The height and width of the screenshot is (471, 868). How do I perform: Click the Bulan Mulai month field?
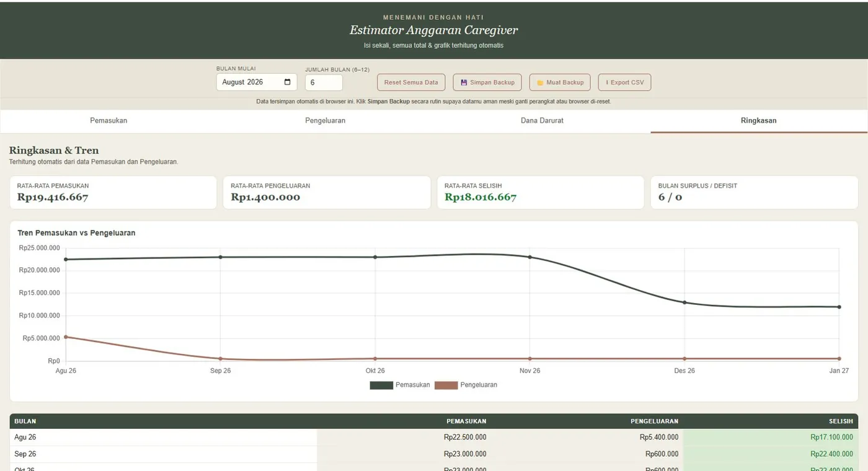coord(257,82)
